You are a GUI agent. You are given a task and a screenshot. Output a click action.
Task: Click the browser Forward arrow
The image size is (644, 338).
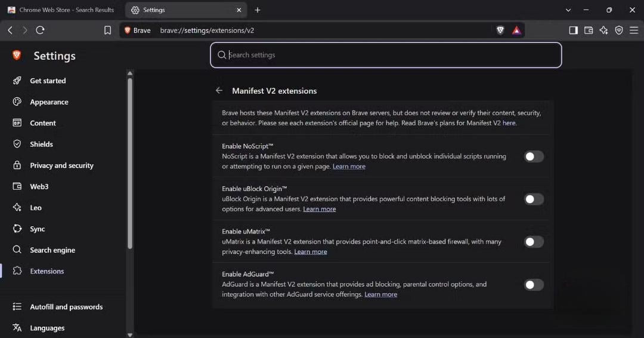pyautogui.click(x=25, y=30)
